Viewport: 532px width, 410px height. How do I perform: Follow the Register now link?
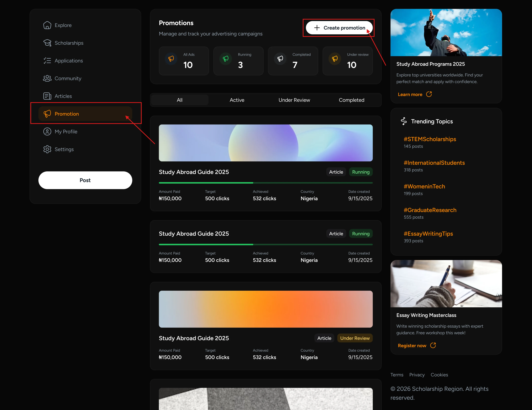pos(412,345)
